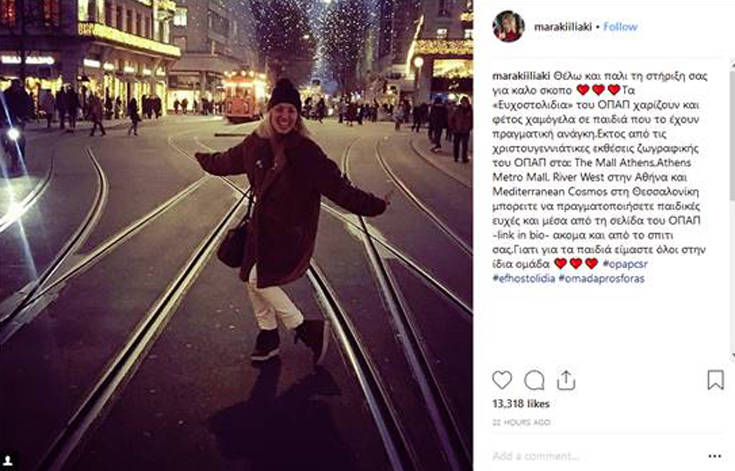Open comments via speech bubble icon
This screenshot has width=735, height=471.
[x=534, y=380]
